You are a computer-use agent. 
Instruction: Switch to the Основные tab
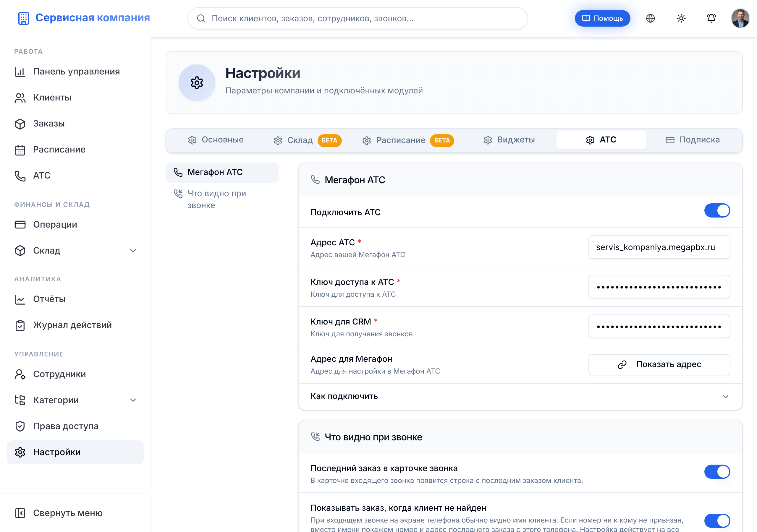(x=216, y=140)
